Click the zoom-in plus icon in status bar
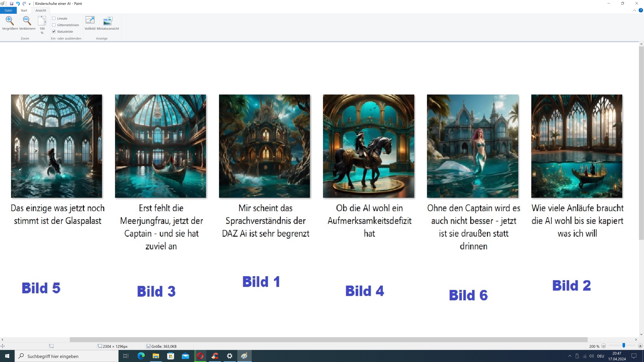 pos(640,346)
